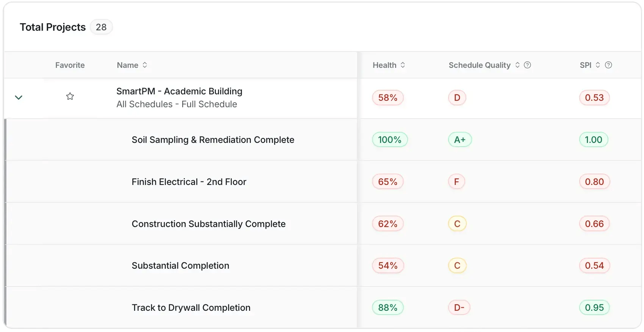This screenshot has width=644, height=332.
Task: Toggle sorting on the Name column
Action: (x=145, y=65)
